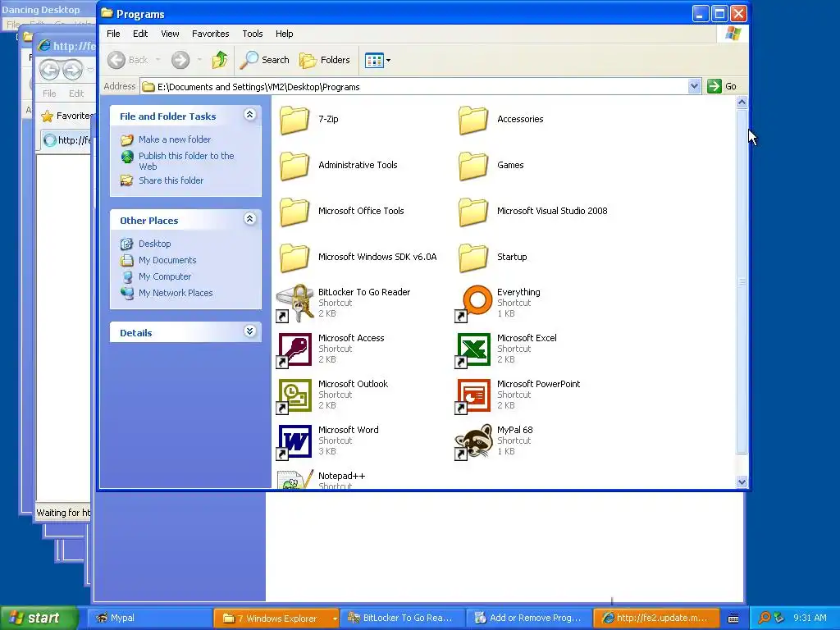Select the Microsoft Excel shortcut icon
This screenshot has height=630, width=840.
473,349
